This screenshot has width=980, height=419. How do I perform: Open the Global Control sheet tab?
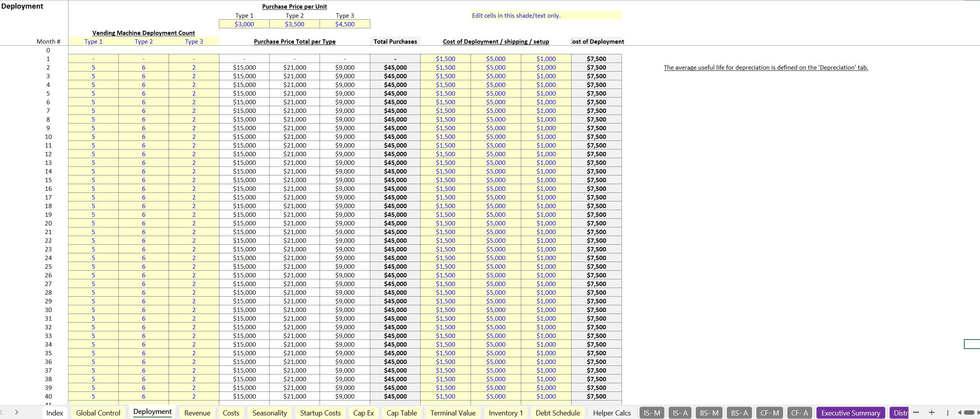tap(98, 413)
